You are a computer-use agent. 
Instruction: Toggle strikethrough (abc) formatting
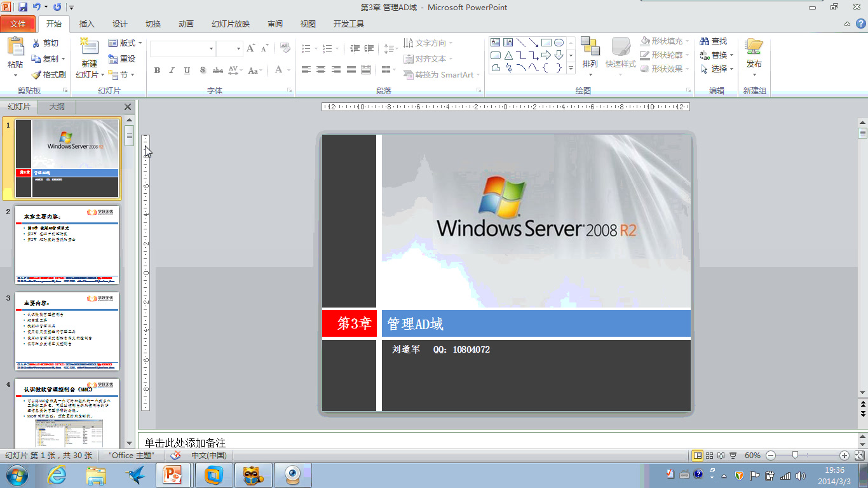click(x=218, y=70)
